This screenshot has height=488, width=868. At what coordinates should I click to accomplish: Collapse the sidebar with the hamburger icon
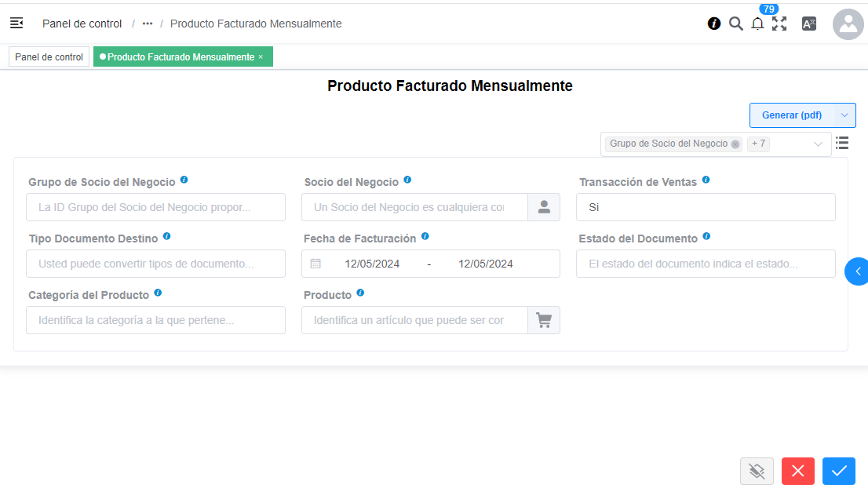(16, 24)
